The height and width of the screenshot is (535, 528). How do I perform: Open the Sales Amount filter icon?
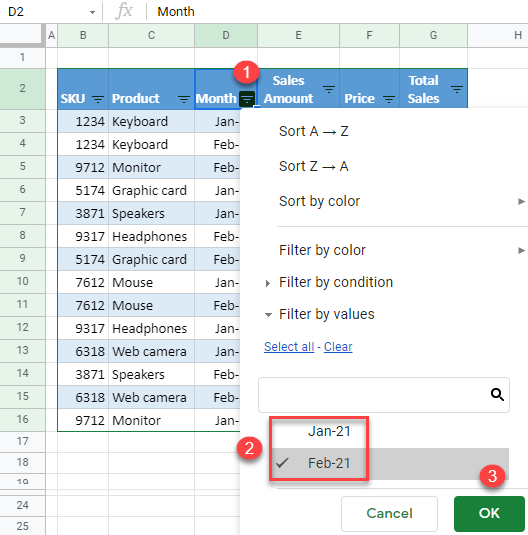pyautogui.click(x=329, y=89)
